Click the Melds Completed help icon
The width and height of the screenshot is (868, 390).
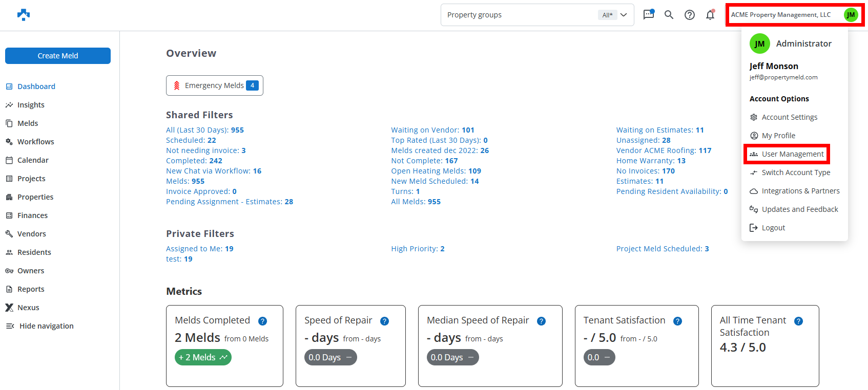pyautogui.click(x=262, y=321)
